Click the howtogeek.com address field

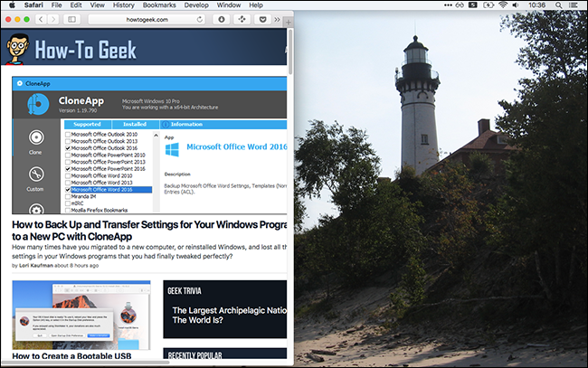click(x=147, y=20)
